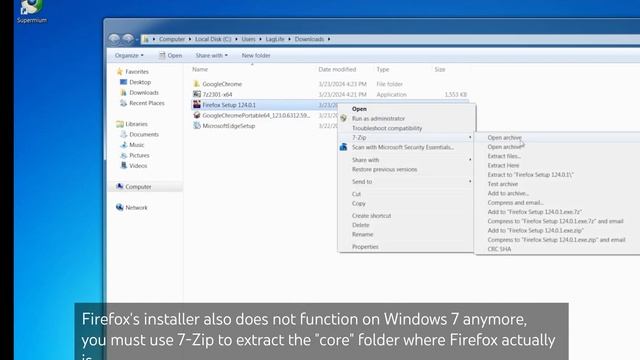
Task: Click the Explorer Forward navigation button
Action: click(x=128, y=39)
